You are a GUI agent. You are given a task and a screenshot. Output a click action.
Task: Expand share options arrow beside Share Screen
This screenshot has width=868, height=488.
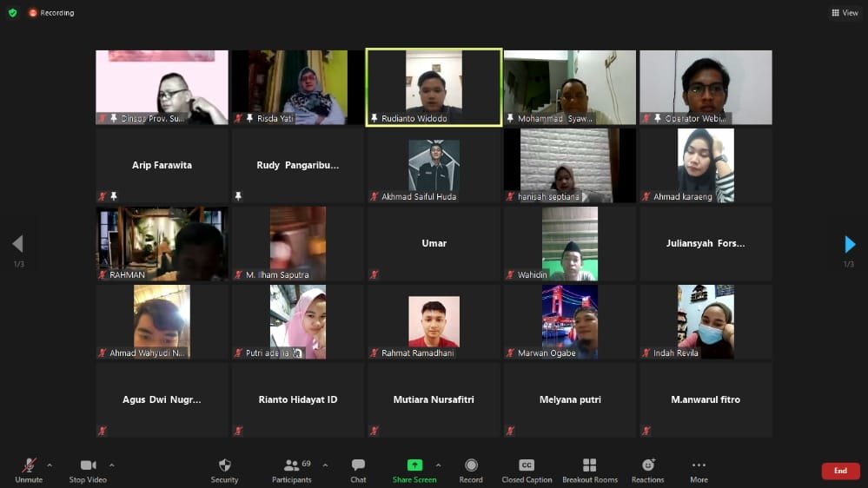click(439, 466)
